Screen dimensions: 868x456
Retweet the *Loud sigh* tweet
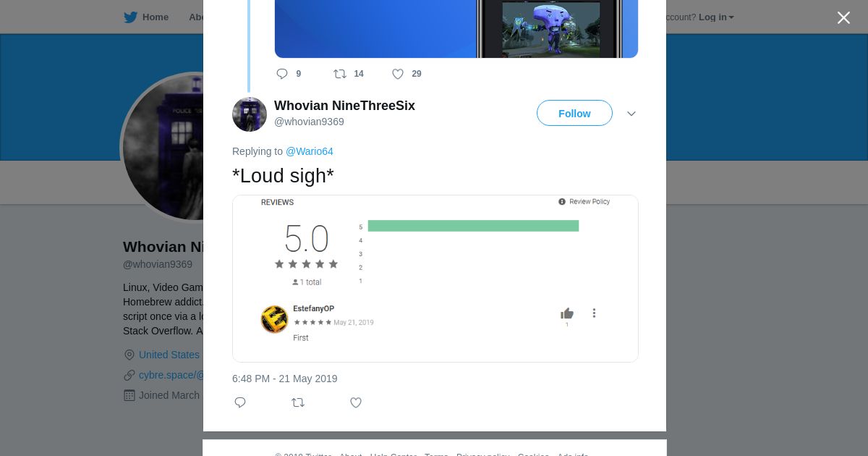pyautogui.click(x=298, y=402)
